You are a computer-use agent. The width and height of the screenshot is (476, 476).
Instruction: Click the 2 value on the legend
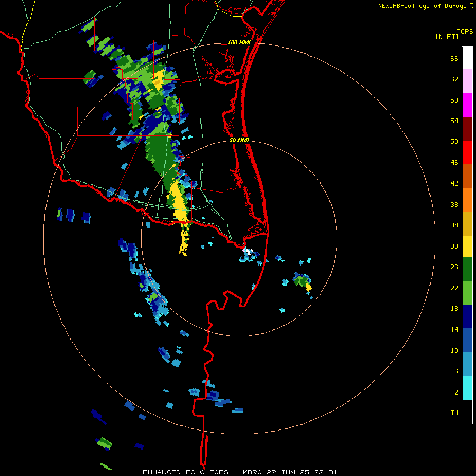click(x=456, y=392)
